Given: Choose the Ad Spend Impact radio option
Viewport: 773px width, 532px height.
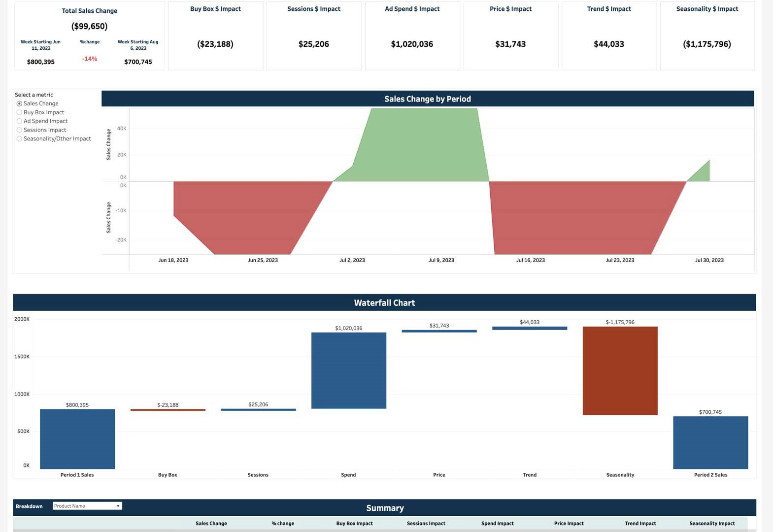Looking at the screenshot, I should coord(20,121).
